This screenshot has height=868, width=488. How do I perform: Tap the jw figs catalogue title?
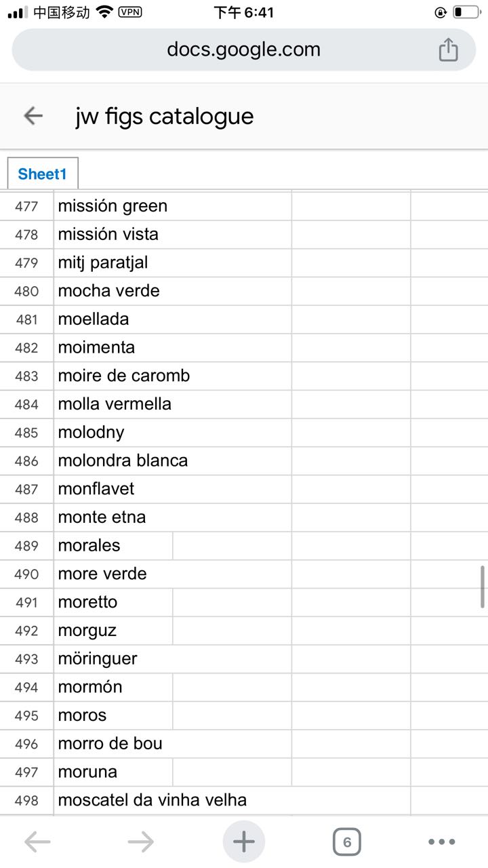tap(165, 117)
